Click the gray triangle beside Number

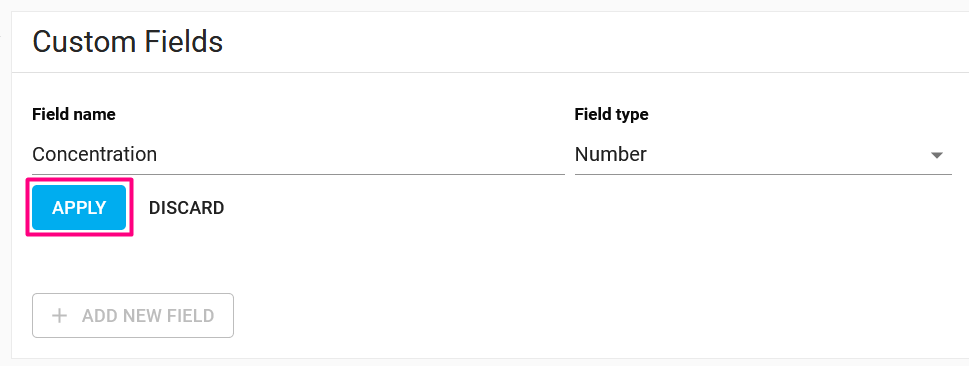pyautogui.click(x=937, y=155)
